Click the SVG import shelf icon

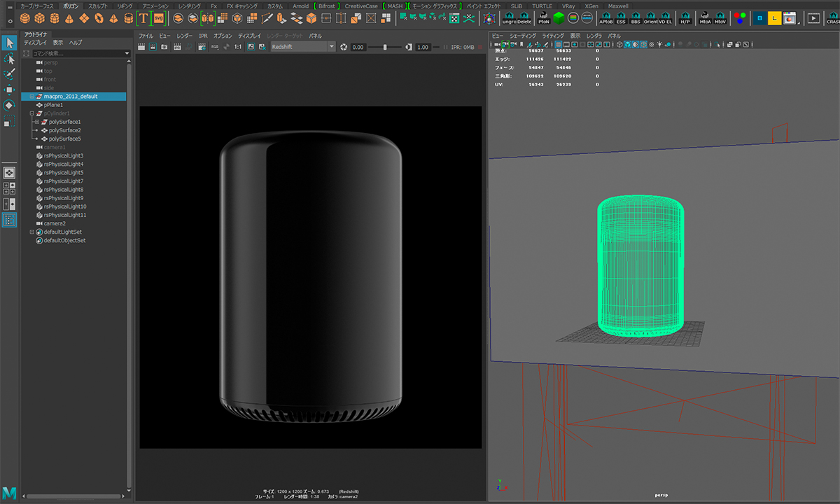point(159,18)
